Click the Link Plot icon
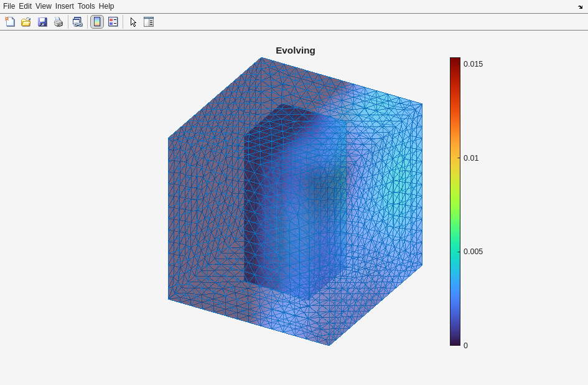Screen dimensions: 588x385 (77, 22)
